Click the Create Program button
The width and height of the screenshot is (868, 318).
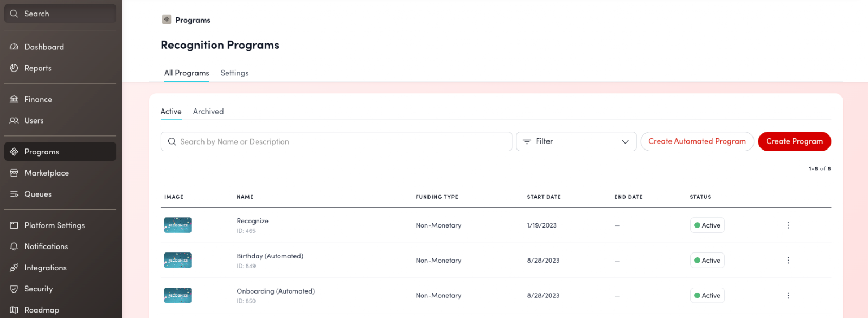coord(794,142)
